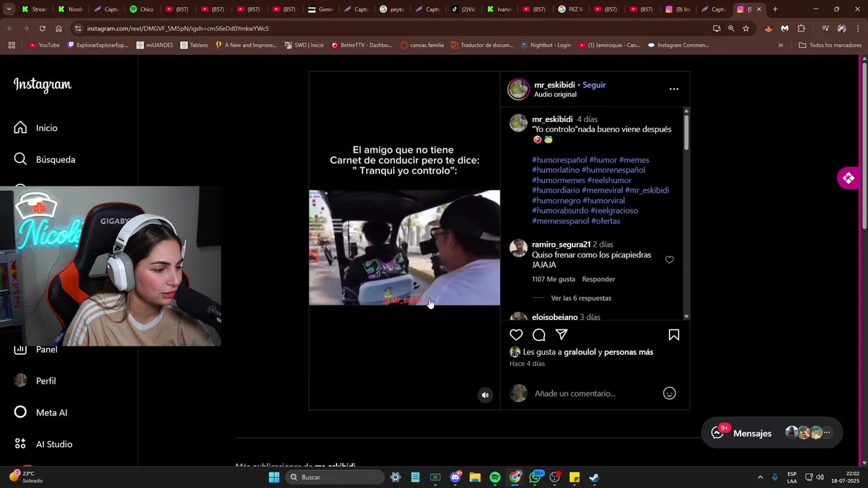Switch to the Chico Spotify tab
This screenshot has width=868, height=488.
(142, 9)
